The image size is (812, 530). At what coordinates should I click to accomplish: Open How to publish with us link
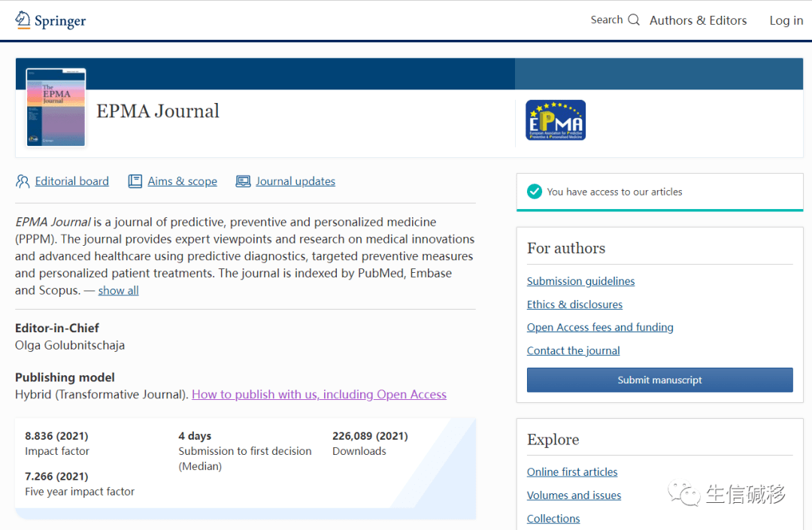tap(319, 394)
